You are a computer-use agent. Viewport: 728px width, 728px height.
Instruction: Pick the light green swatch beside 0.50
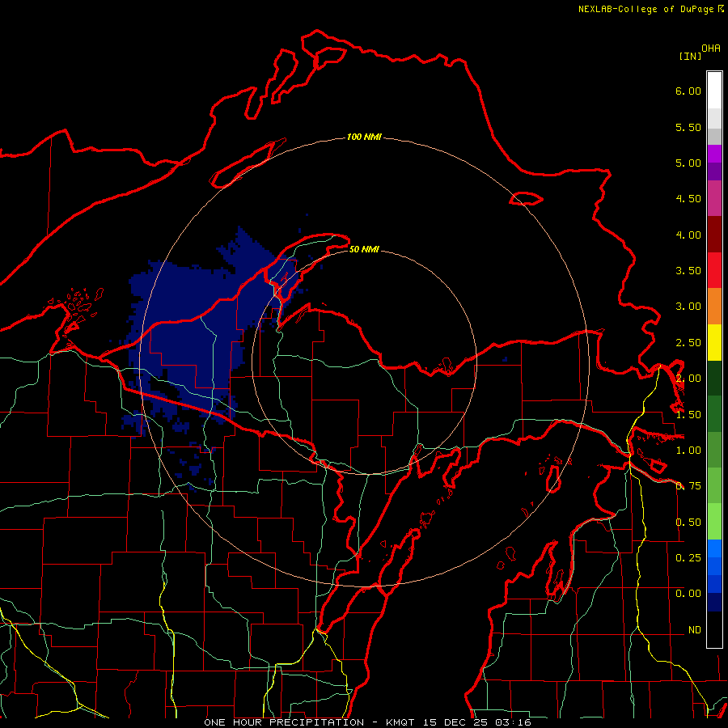[x=714, y=522]
